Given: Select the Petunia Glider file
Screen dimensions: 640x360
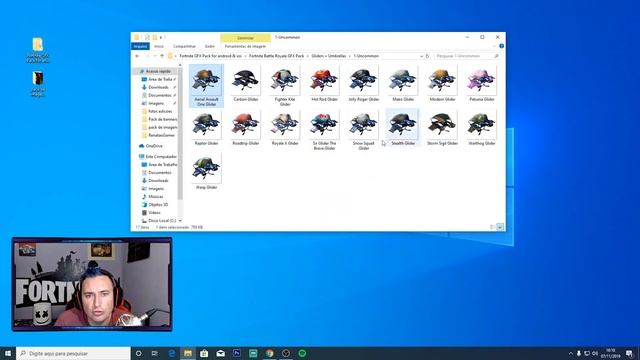Looking at the screenshot, I should pyautogui.click(x=482, y=84).
